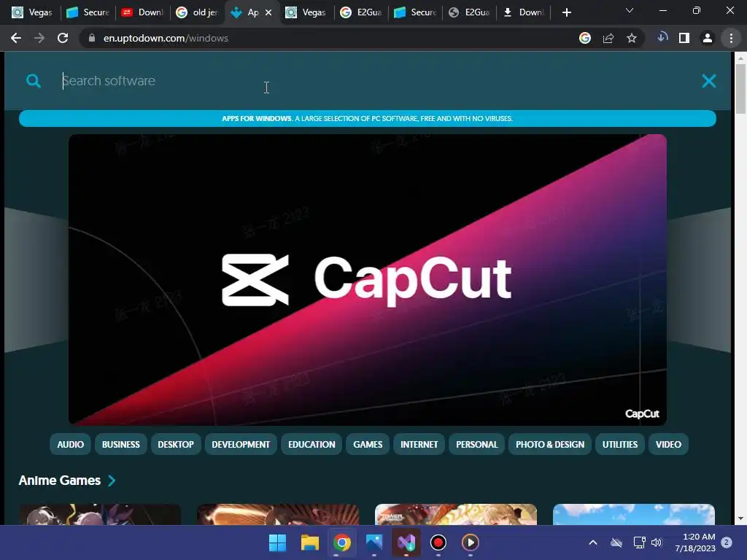Show next carousel slide on right
Image resolution: width=747 pixels, height=560 pixels.
coord(699,280)
